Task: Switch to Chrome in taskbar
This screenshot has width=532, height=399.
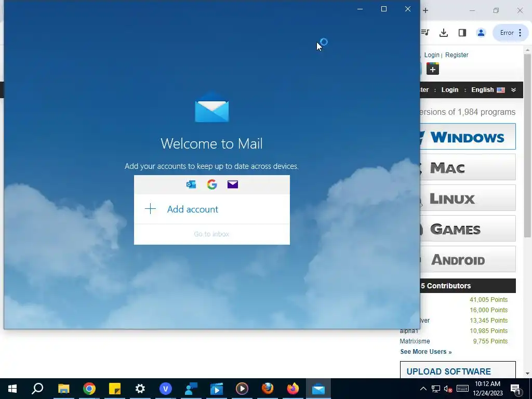Action: pos(89,389)
